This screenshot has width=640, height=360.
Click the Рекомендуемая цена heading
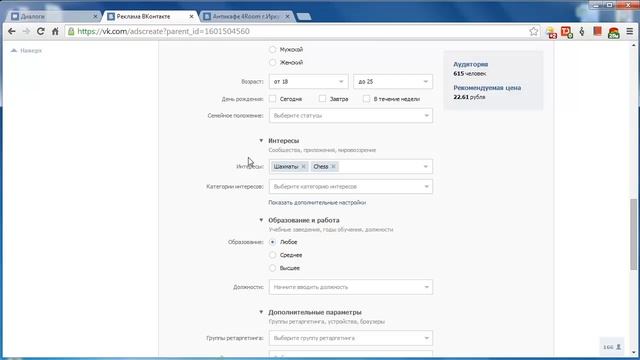(x=487, y=87)
